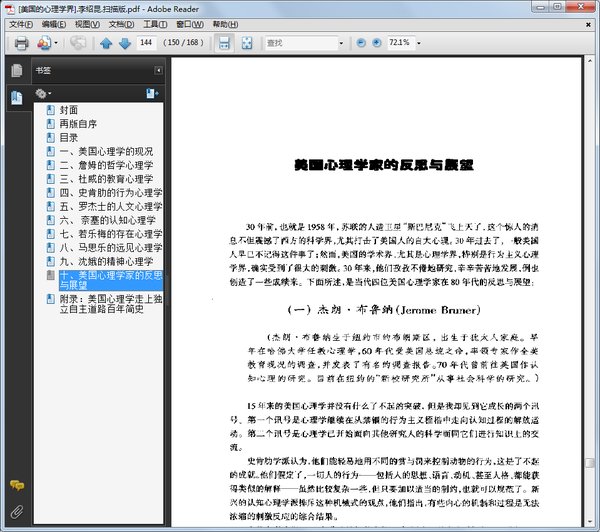Open the 文件(F) menu
The height and width of the screenshot is (532, 600).
21,24
